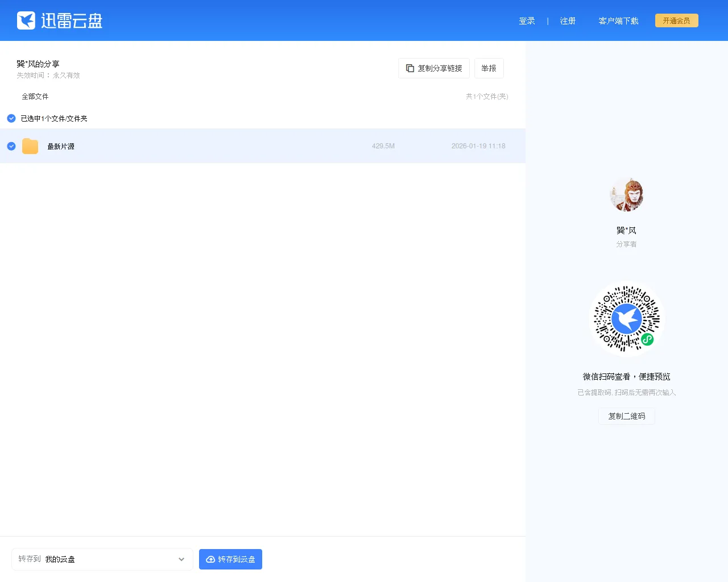Click the 举报 button
This screenshot has height=582, width=728.
click(x=489, y=68)
